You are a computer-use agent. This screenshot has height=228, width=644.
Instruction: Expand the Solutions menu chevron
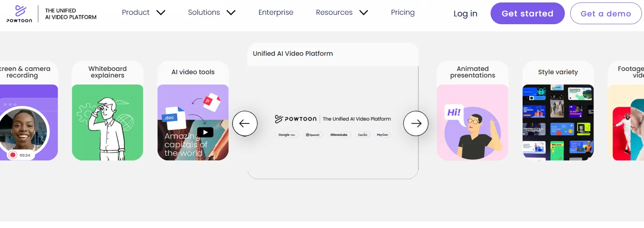click(231, 13)
